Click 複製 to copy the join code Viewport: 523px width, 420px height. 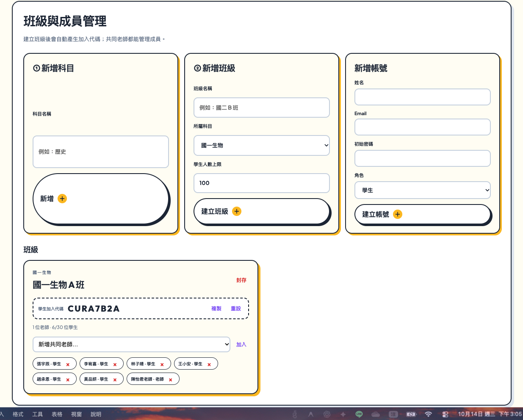coord(216,309)
